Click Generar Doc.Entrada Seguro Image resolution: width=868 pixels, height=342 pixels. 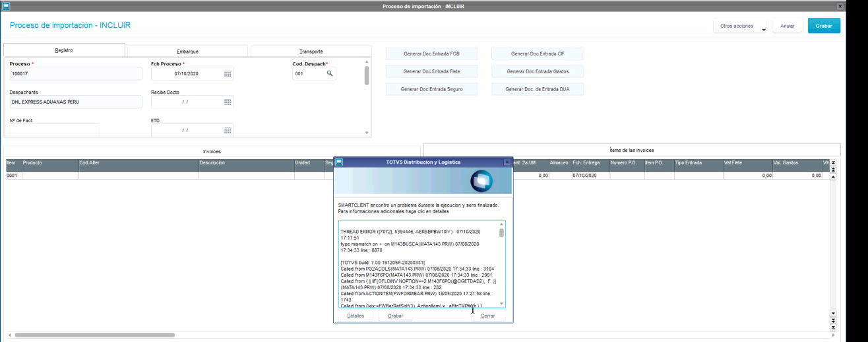click(431, 89)
